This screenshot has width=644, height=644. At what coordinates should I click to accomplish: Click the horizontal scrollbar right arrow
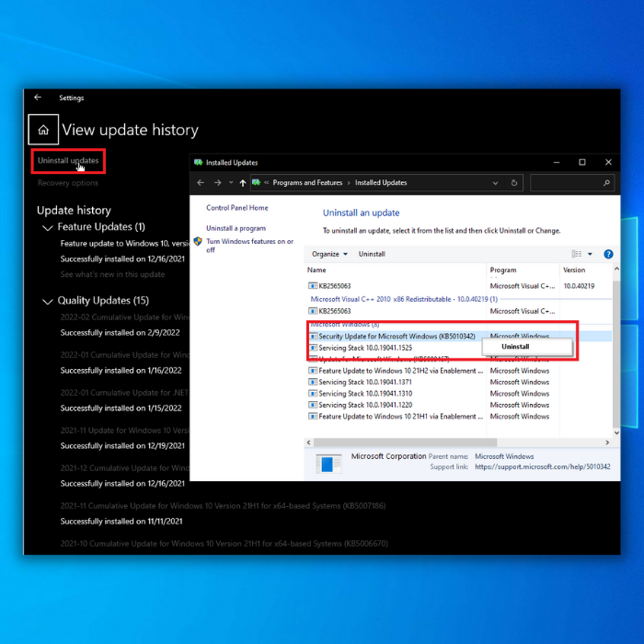607,443
